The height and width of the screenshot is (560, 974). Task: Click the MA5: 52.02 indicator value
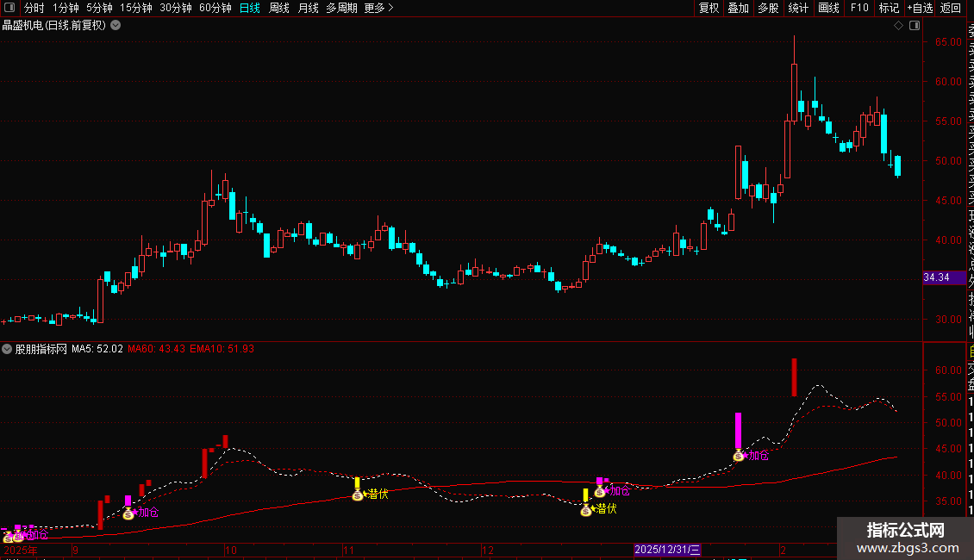point(97,349)
